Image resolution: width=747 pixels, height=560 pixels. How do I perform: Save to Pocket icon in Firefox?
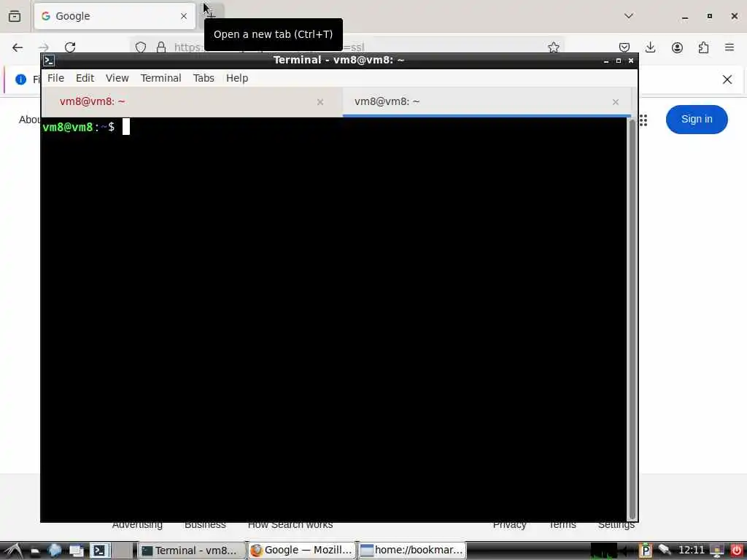[624, 47]
